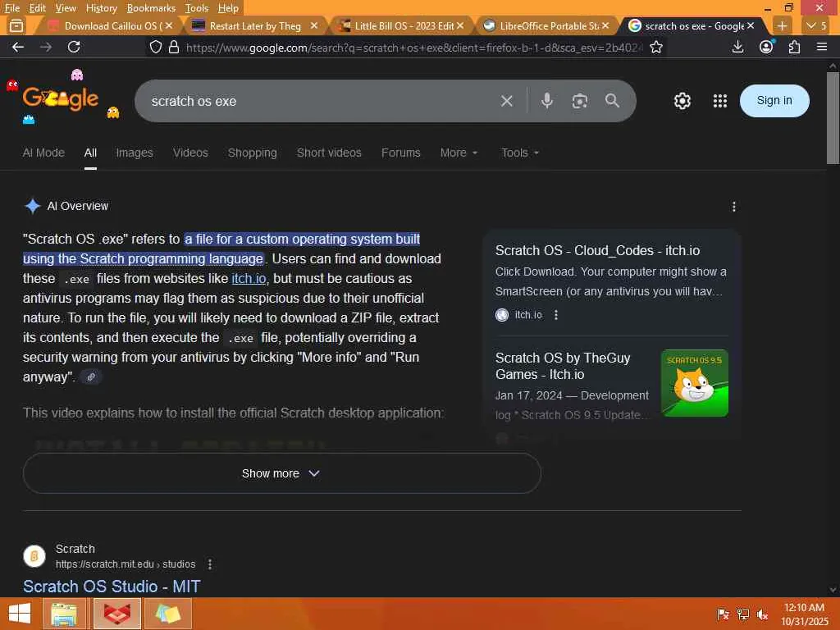Open options for scratch.mit.edu result
The height and width of the screenshot is (630, 840).
point(210,564)
